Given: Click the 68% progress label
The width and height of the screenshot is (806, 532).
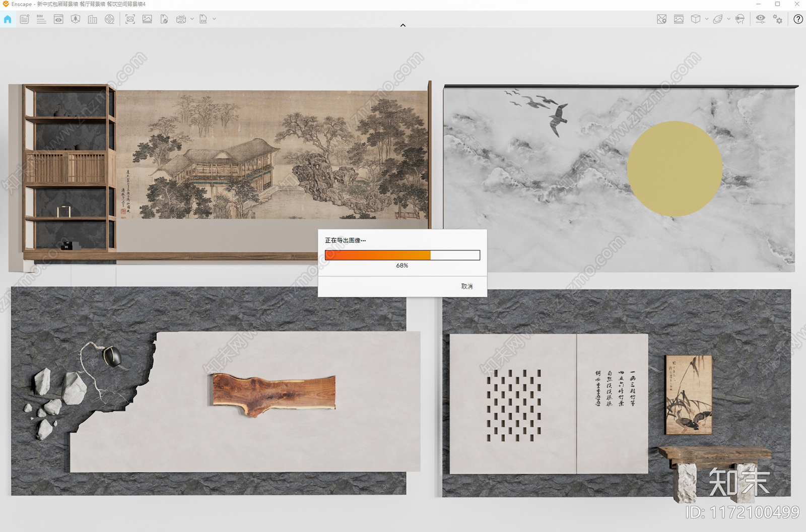Looking at the screenshot, I should tap(402, 265).
